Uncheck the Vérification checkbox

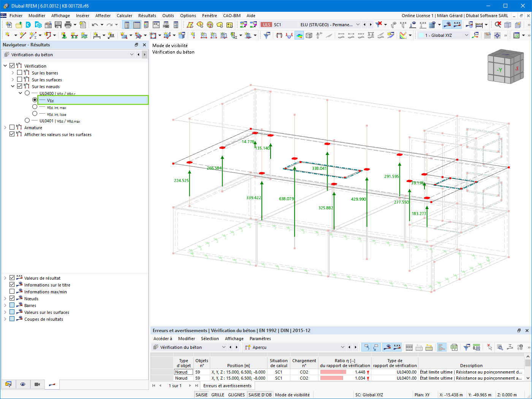(12, 66)
